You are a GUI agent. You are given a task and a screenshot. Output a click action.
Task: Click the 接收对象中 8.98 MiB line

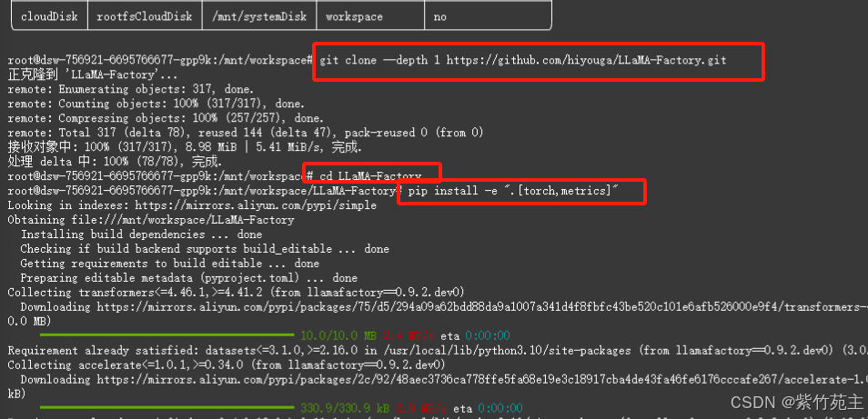[185, 147]
